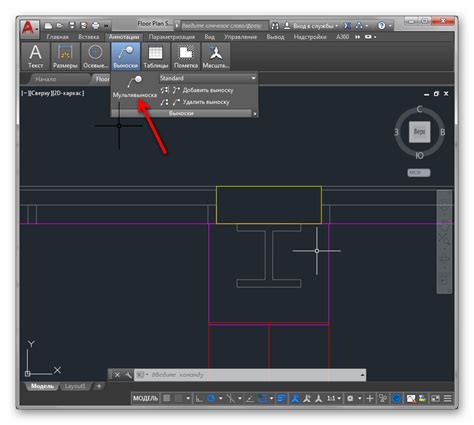Click the 'Мультивыноска' multileader tool
This screenshot has width=474, height=425.
click(x=135, y=87)
